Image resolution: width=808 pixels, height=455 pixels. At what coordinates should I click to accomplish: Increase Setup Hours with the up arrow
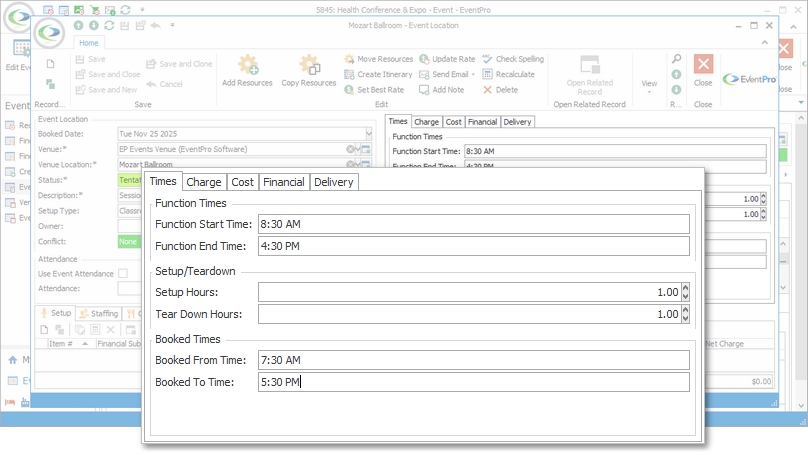click(x=685, y=289)
